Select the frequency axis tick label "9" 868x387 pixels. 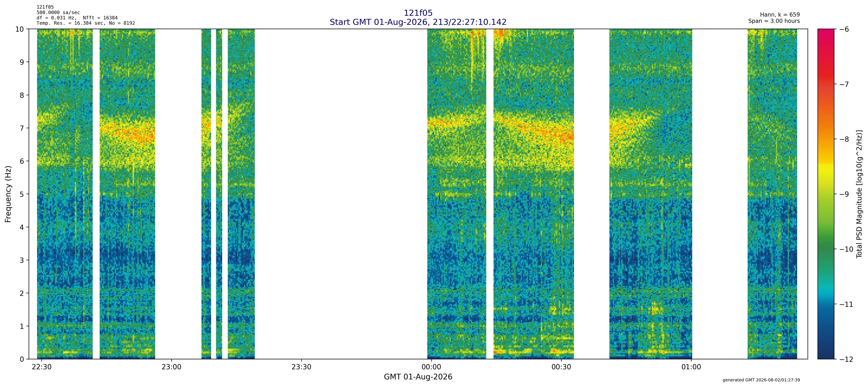point(22,62)
